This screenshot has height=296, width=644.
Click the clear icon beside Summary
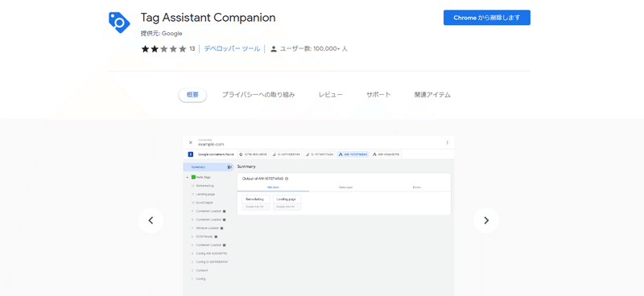pyautogui.click(x=229, y=167)
